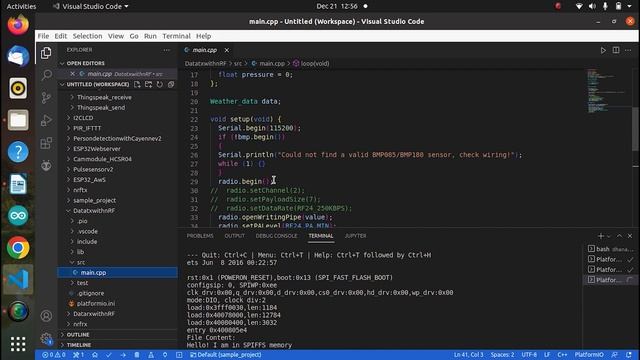Split the editor to the right
The height and width of the screenshot is (360, 640).
pyautogui.click(x=616, y=50)
